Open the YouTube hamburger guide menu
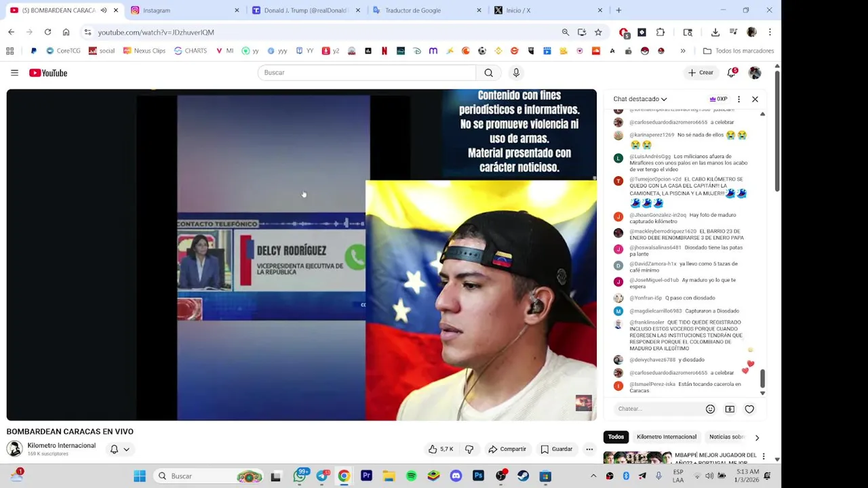This screenshot has height=488, width=868. coord(14,73)
